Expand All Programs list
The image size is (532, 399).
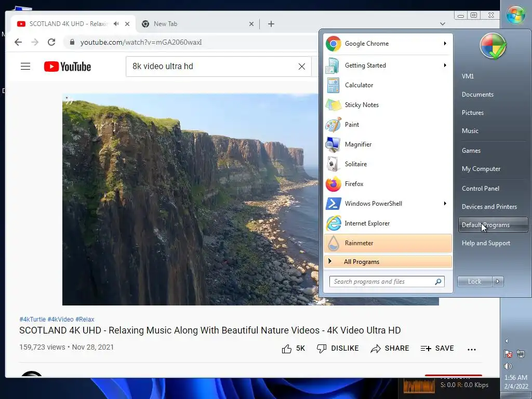coord(388,262)
